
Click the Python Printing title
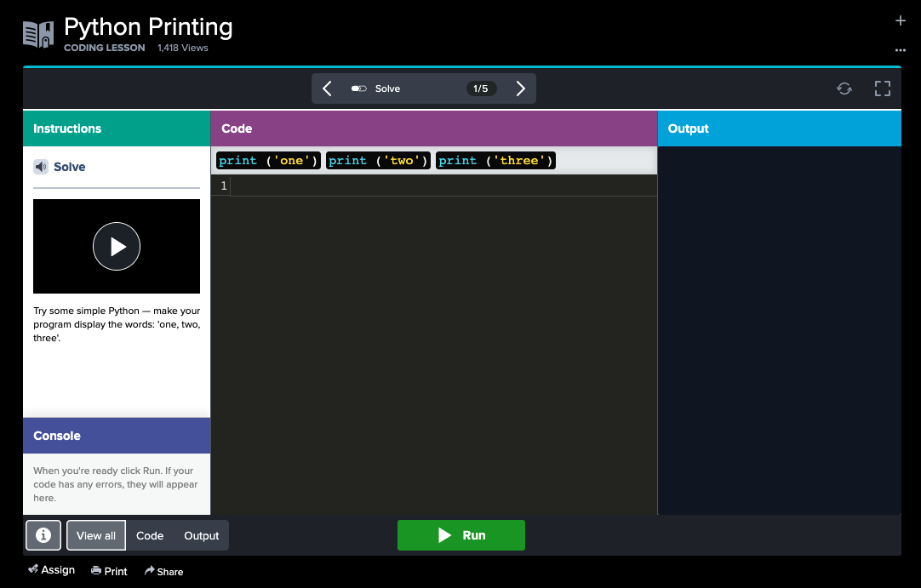coord(148,27)
